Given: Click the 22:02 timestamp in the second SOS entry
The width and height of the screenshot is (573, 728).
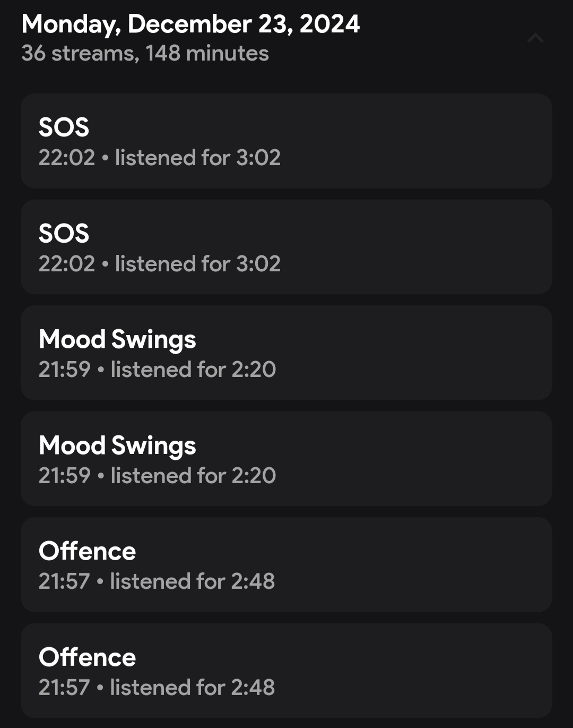Looking at the screenshot, I should (x=66, y=264).
